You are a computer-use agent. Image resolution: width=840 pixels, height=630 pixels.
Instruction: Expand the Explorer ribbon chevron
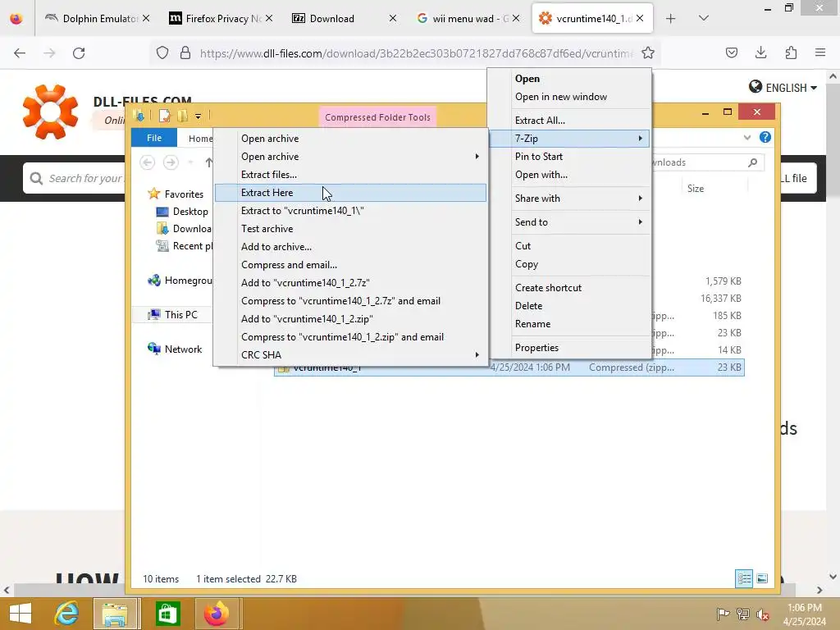747,138
